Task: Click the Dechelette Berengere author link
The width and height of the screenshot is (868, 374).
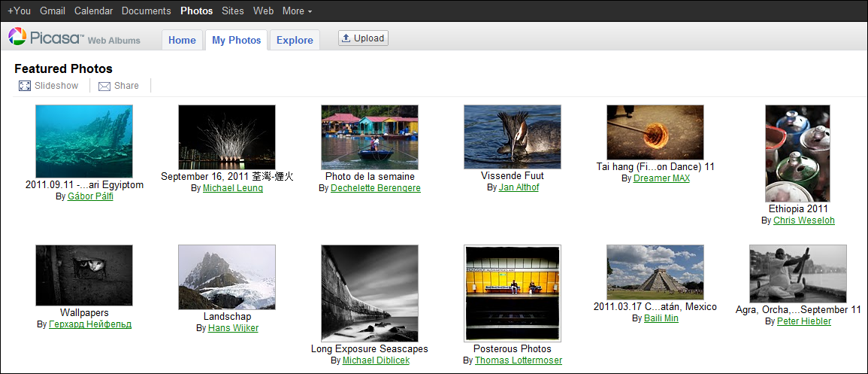Action: [376, 188]
